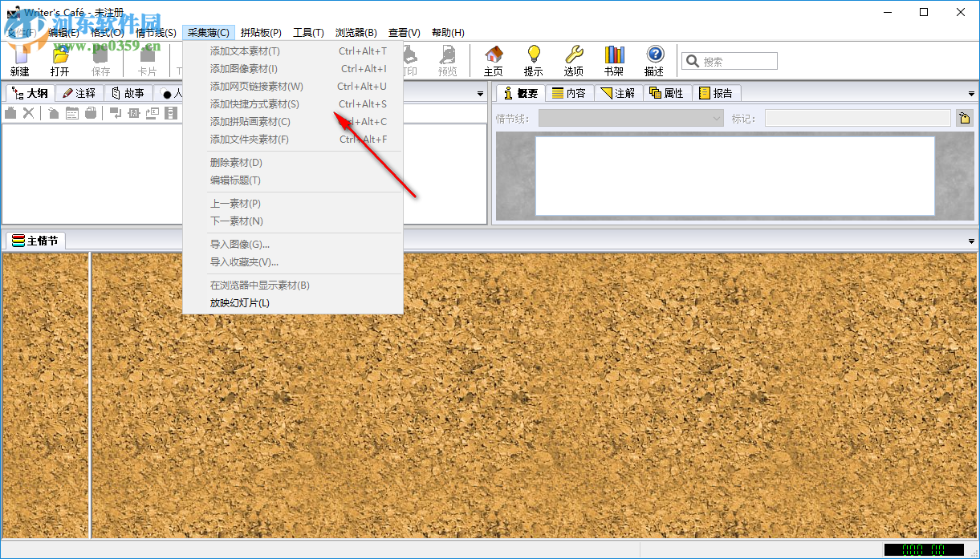Select the 提示 (Tips) lightbulb icon

[534, 58]
